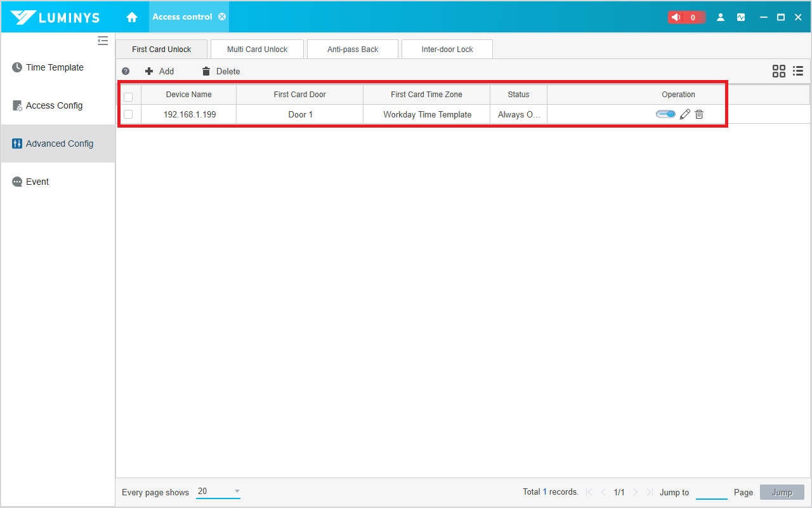Open Time Template in sidebar
This screenshot has height=508, width=812.
tap(55, 67)
